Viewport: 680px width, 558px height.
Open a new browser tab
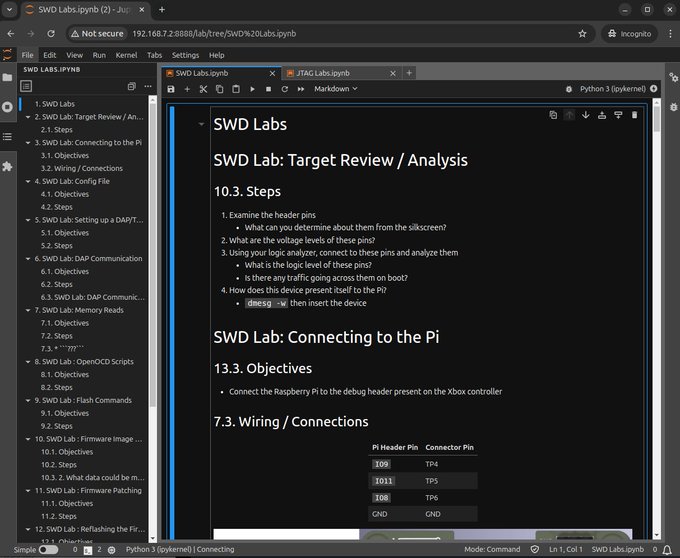162,10
